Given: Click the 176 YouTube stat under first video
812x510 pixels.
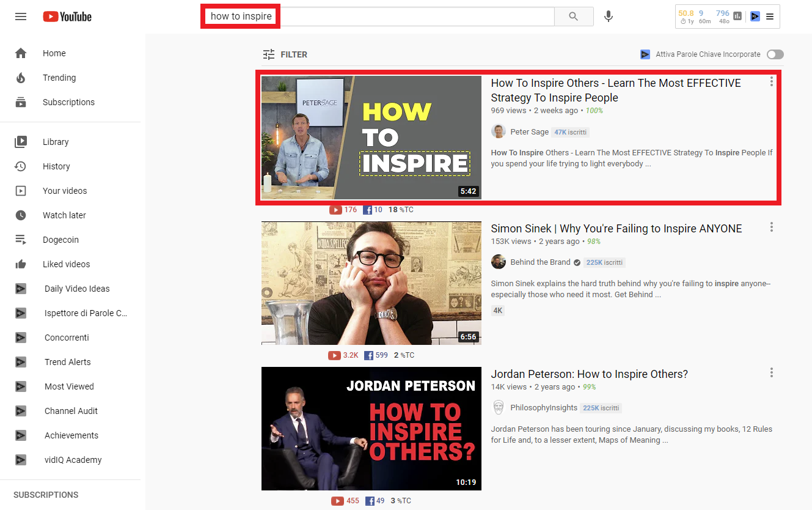Looking at the screenshot, I should tap(343, 210).
